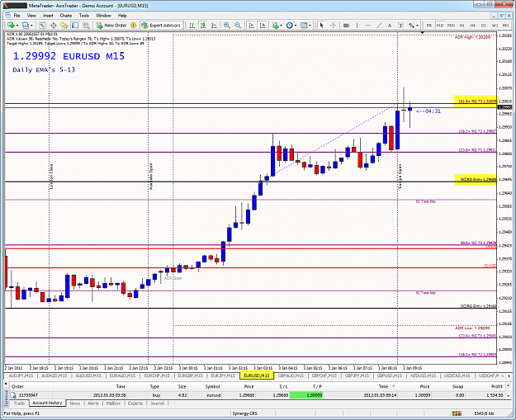This screenshot has width=516, height=420.
Task: Switch timeframe to W1
Action: coord(495,26)
